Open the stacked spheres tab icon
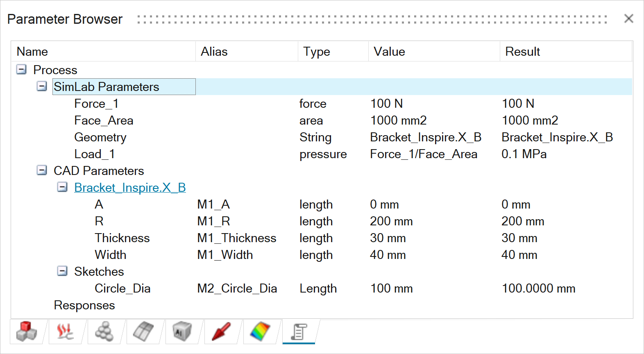 tap(104, 331)
